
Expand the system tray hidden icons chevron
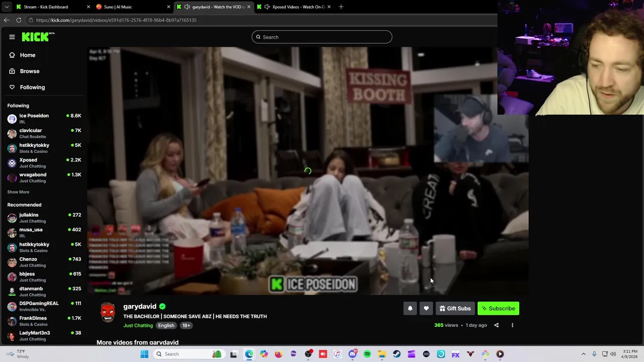pyautogui.click(x=584, y=354)
